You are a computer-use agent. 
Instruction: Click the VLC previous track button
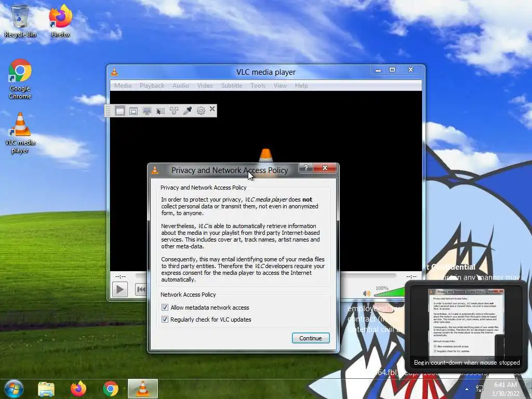(141, 289)
